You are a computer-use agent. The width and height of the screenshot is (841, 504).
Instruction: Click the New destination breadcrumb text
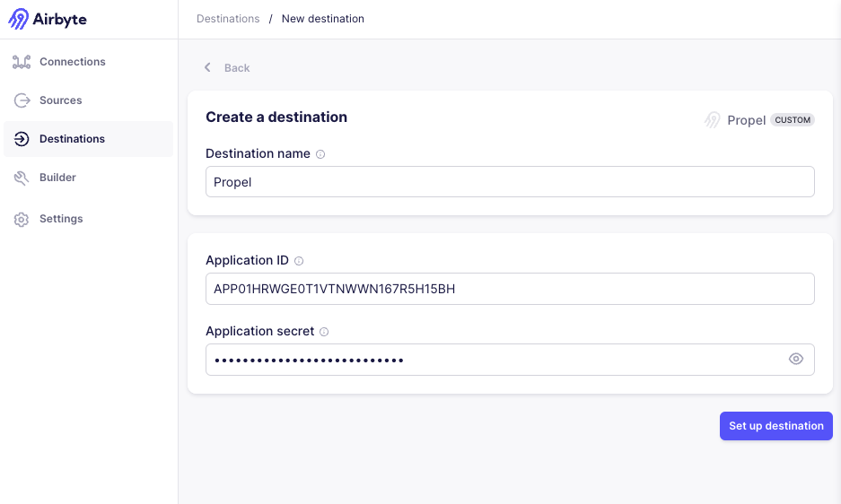point(323,19)
